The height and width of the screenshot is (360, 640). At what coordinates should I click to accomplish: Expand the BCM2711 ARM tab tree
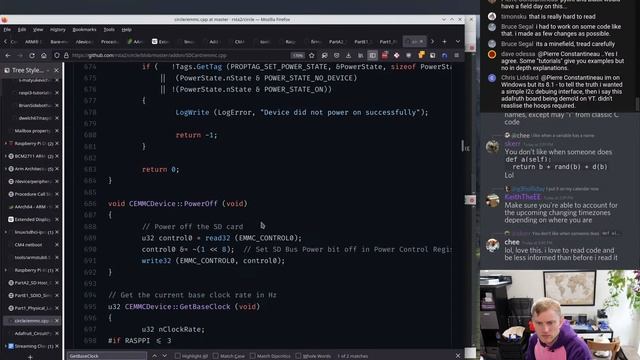(x=6, y=156)
